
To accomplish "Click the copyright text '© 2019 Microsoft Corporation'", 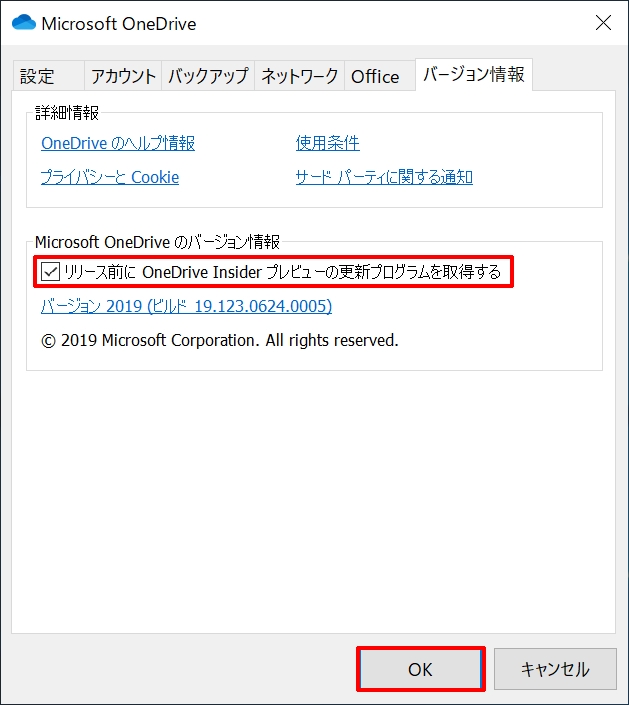I will [150, 340].
